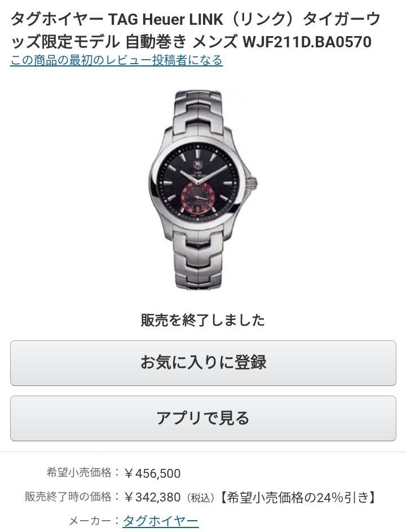This screenshot has height=532, width=406.
Task: Click the 希望小売価格 label
Action: [79, 472]
